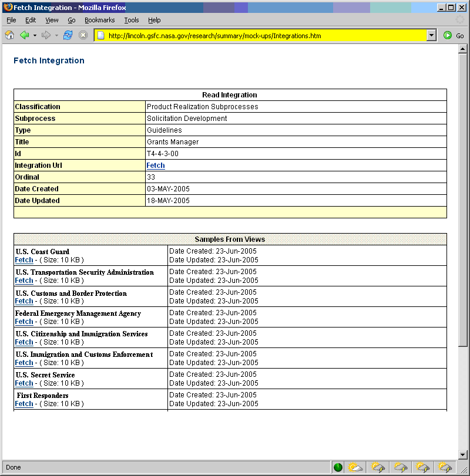Open Fetch link under Federal Emergency Management Agency
The height and width of the screenshot is (476, 470).
(24, 322)
